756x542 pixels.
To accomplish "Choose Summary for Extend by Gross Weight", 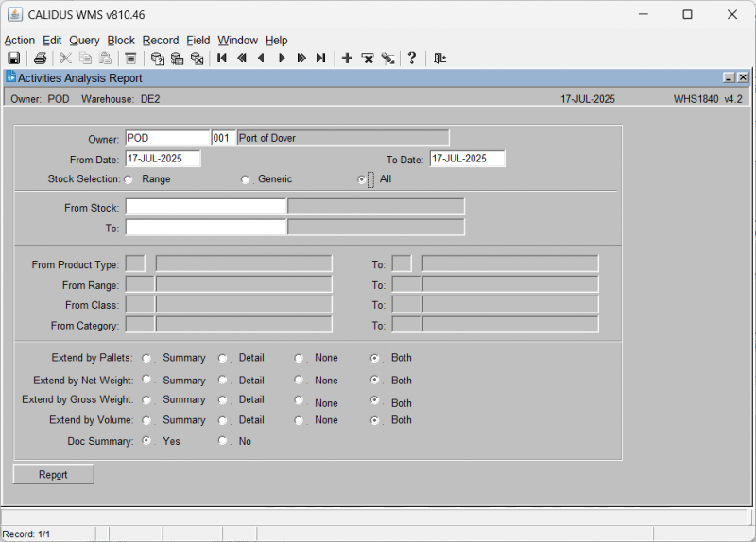I will pyautogui.click(x=146, y=399).
